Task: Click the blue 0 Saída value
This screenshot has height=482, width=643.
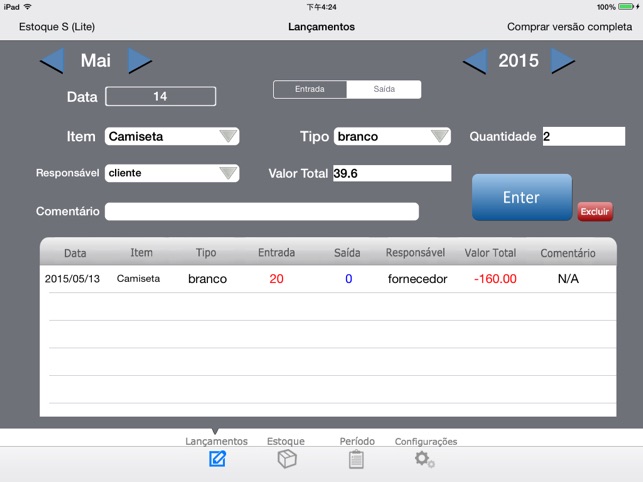Action: click(x=349, y=279)
